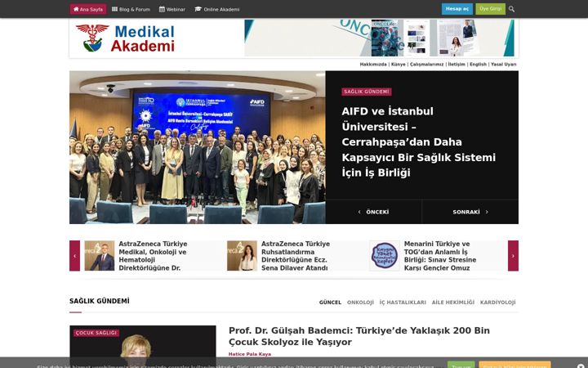The width and height of the screenshot is (588, 368).
Task: Open search with the magnifier icon
Action: click(x=511, y=9)
